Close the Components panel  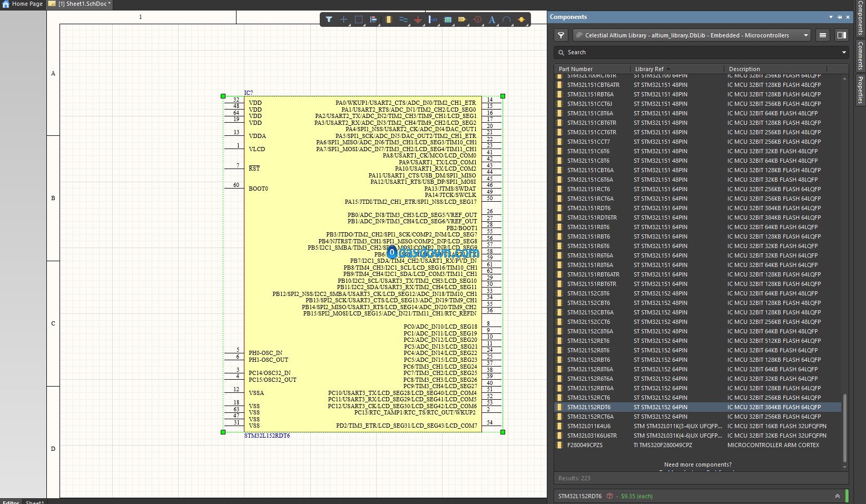pos(848,17)
